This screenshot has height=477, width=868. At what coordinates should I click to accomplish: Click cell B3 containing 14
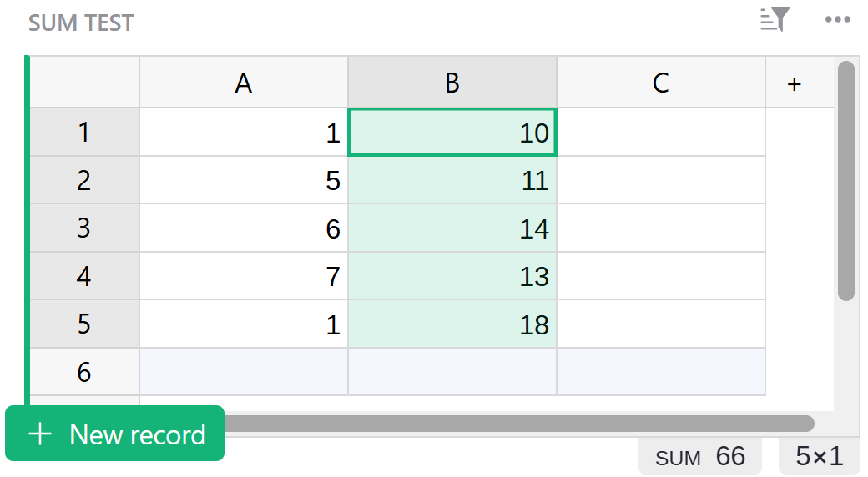tap(452, 228)
